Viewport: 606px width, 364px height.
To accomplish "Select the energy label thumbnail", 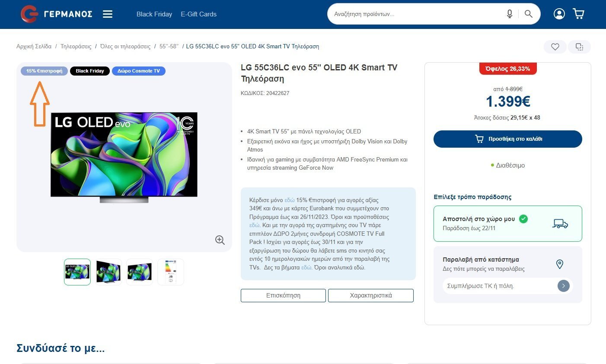I will click(x=171, y=272).
